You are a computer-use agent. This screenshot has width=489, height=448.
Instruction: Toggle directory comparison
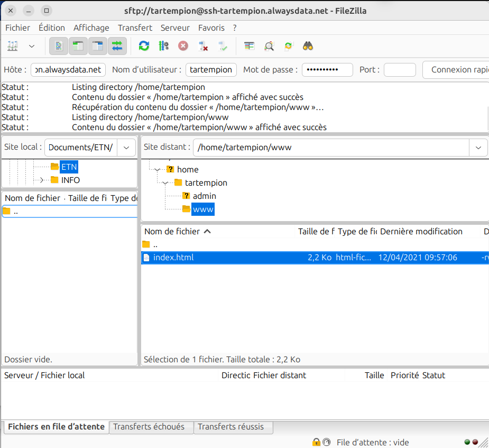click(x=269, y=47)
